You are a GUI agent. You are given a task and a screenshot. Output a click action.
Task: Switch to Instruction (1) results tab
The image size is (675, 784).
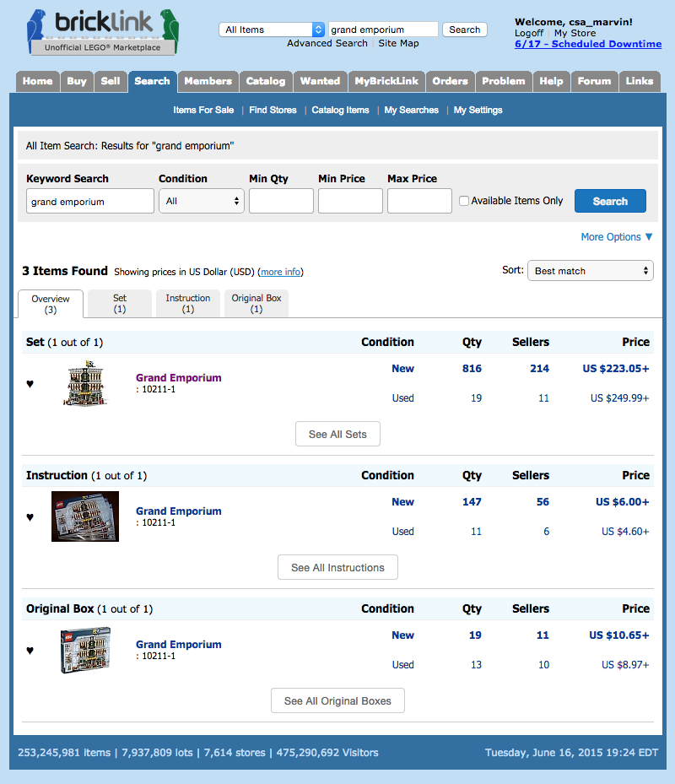click(x=188, y=303)
